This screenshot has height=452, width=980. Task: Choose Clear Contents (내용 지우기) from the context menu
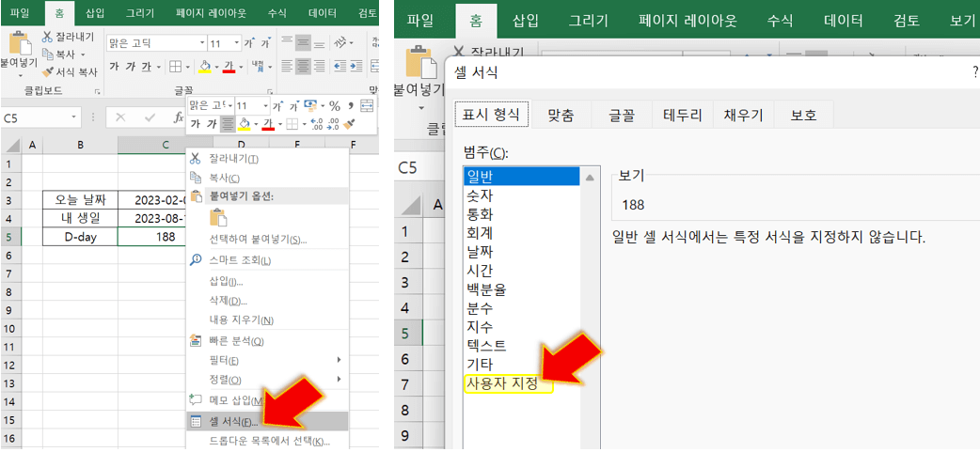pos(267,320)
